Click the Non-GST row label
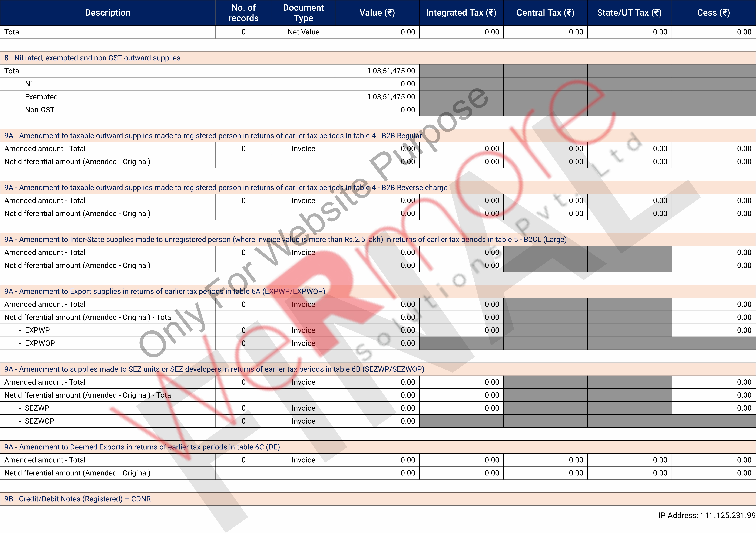 coord(40,110)
